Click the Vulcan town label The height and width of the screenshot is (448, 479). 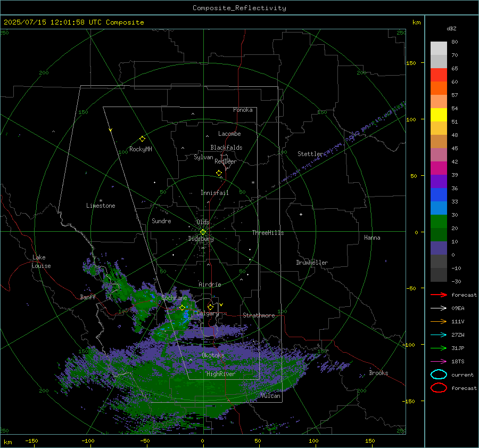pyautogui.click(x=270, y=396)
